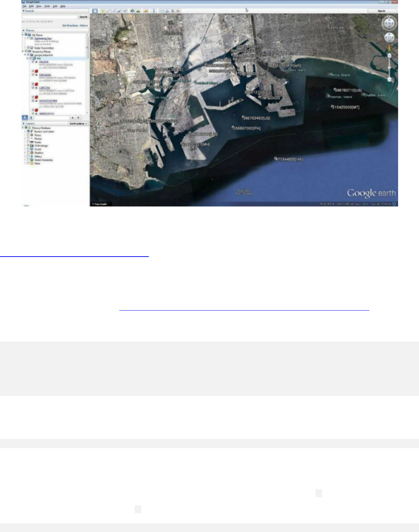Collapse the Layers panel header triangle

tap(23, 124)
